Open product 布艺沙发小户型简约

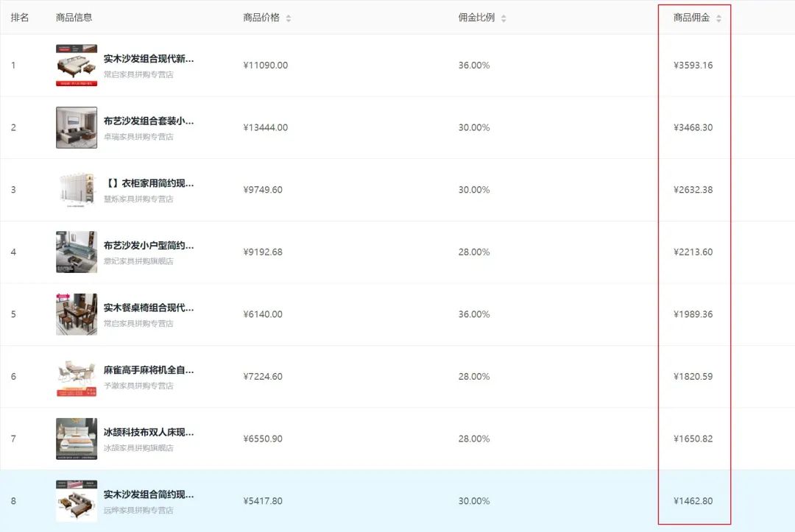(x=146, y=245)
